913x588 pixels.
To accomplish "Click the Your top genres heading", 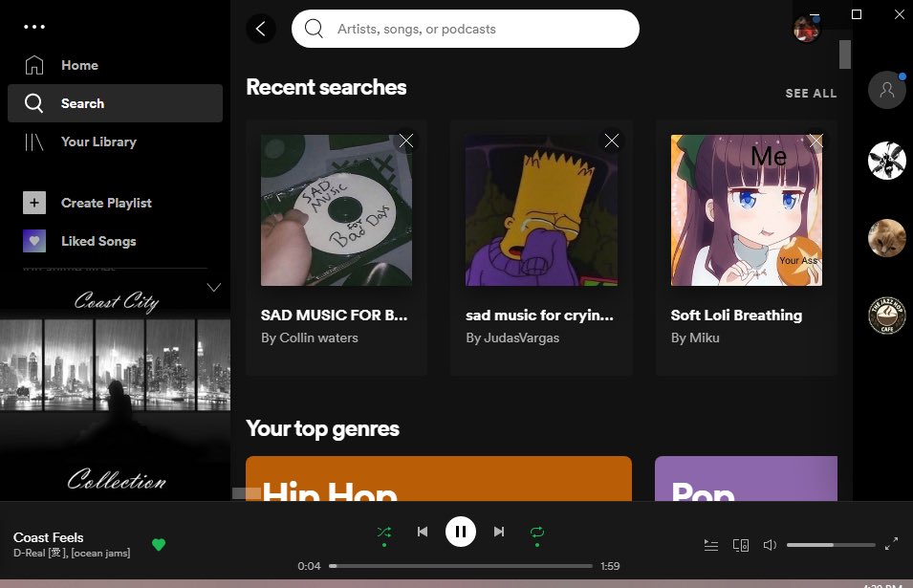I will point(322,429).
